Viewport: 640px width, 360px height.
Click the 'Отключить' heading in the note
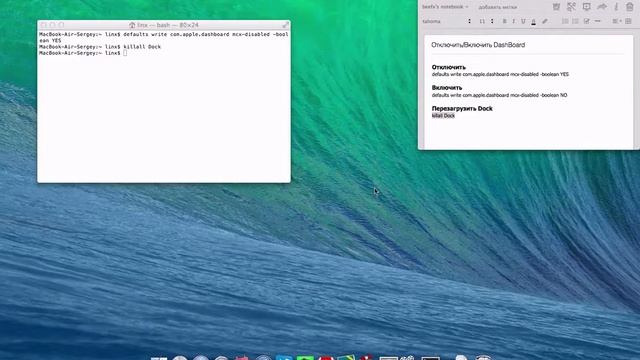click(449, 67)
